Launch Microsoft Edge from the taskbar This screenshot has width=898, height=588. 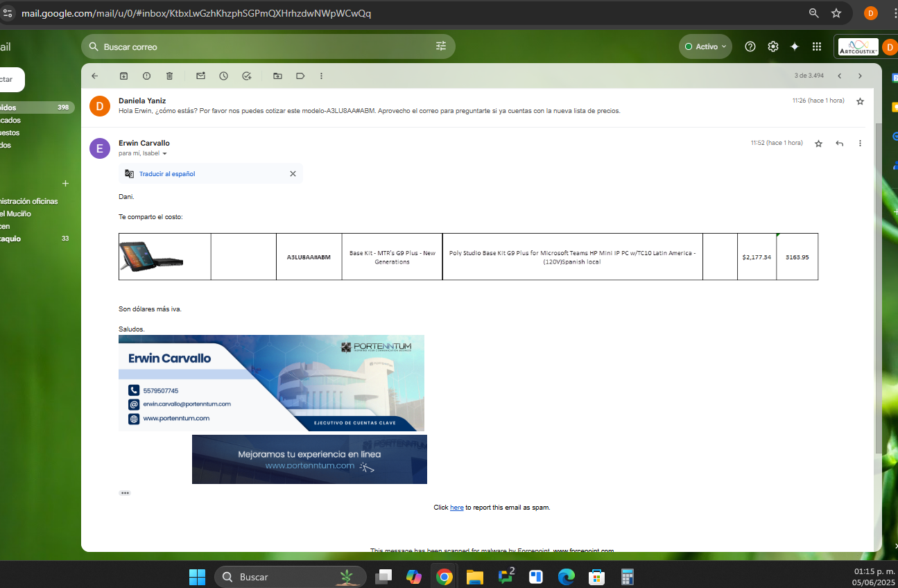567,576
